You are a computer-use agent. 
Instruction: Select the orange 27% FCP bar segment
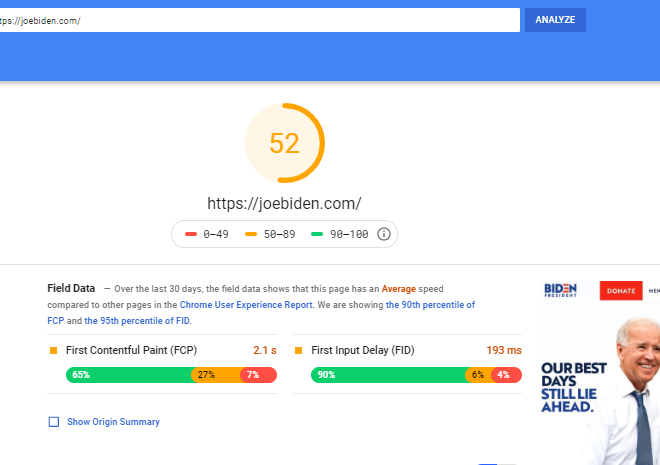pos(217,375)
